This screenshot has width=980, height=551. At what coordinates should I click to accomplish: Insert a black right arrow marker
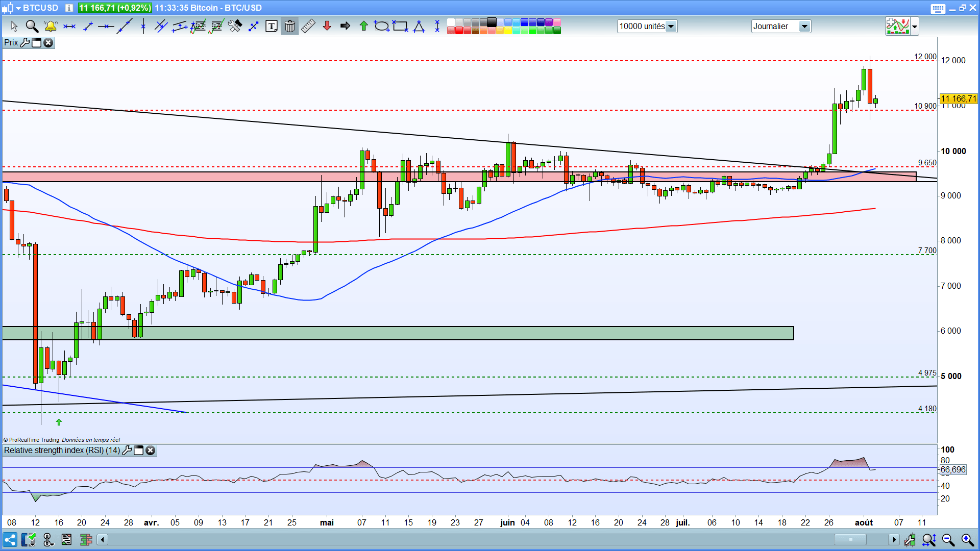click(345, 26)
